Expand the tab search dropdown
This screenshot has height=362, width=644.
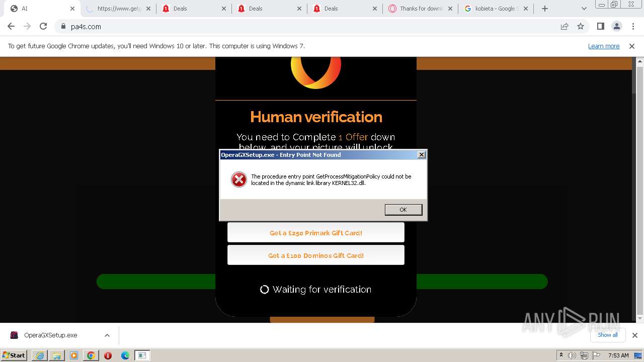point(584,9)
